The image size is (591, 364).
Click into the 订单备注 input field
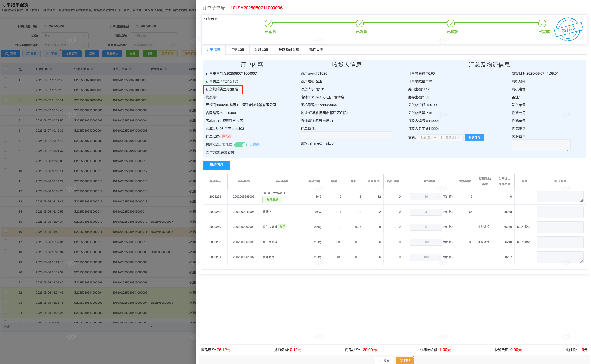click(x=346, y=135)
